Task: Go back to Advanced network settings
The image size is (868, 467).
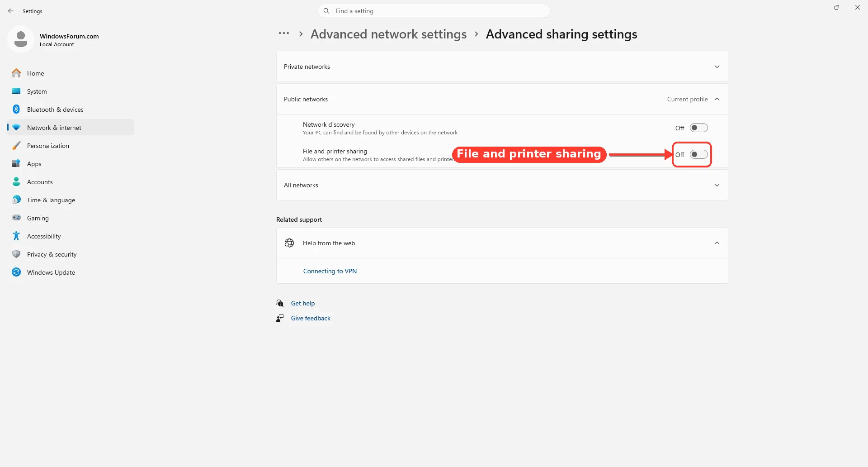Action: (x=388, y=34)
